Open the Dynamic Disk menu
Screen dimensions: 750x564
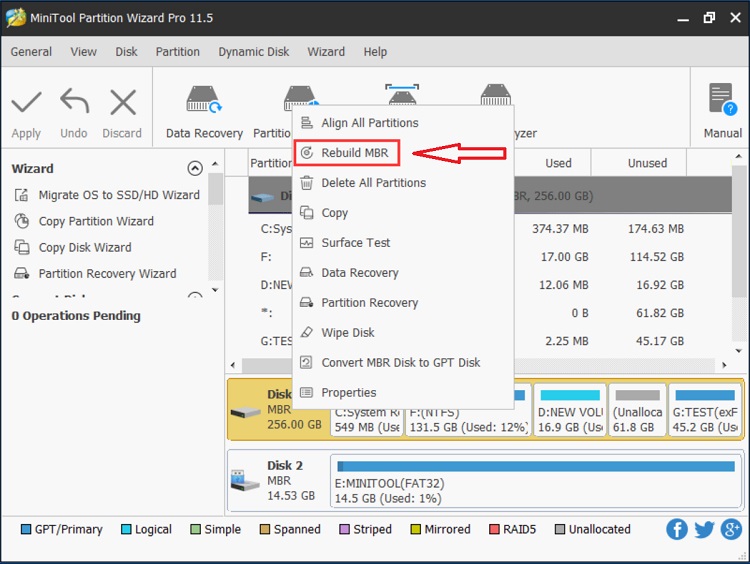pos(254,51)
